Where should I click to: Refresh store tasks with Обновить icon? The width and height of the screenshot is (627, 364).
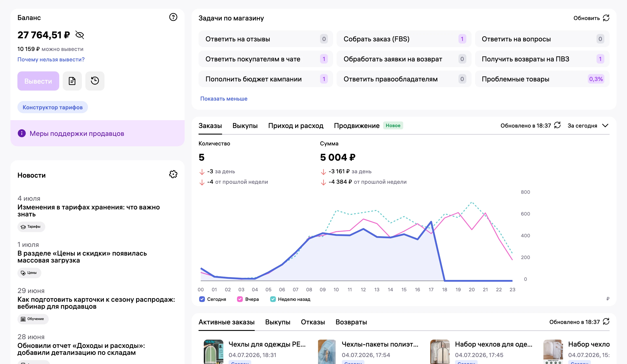606,18
